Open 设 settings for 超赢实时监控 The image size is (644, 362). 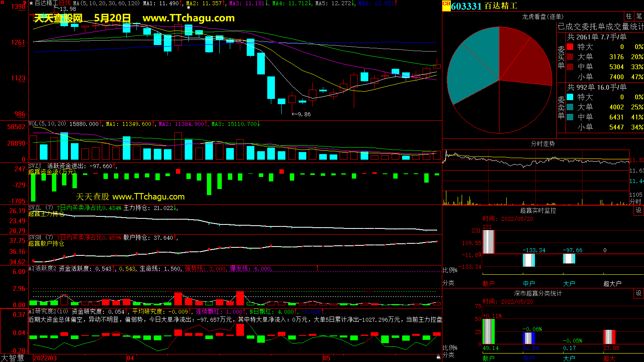[x=638, y=210]
